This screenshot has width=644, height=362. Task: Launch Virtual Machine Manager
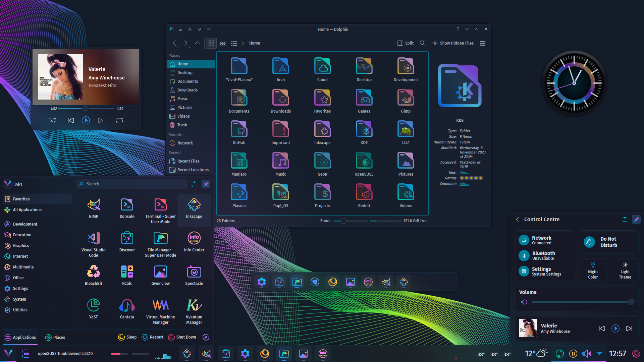160,311
